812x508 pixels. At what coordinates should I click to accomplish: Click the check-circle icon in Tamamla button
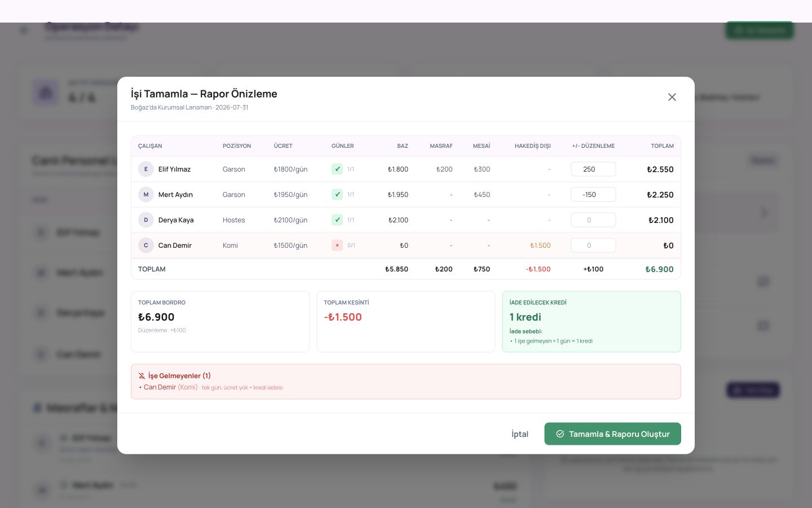[560, 434]
